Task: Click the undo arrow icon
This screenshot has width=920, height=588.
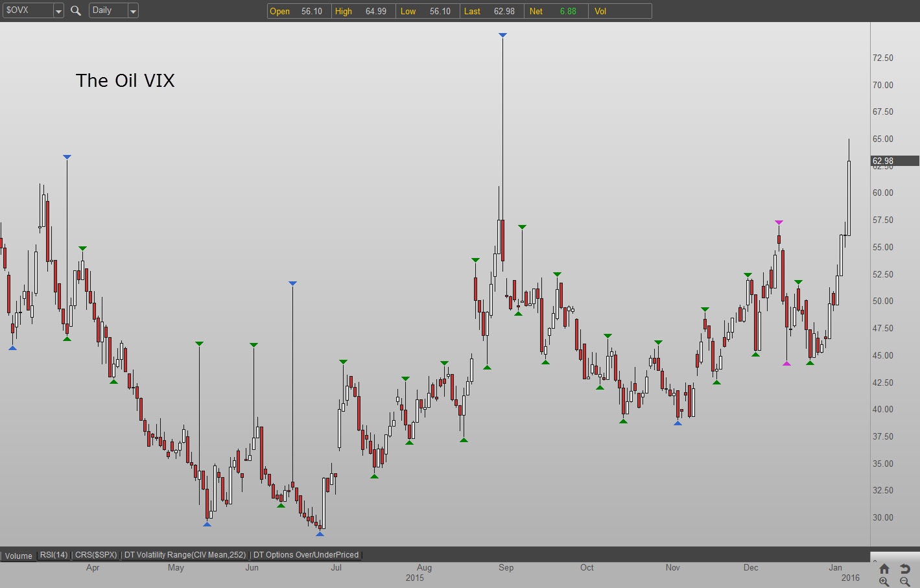Action: [905, 569]
